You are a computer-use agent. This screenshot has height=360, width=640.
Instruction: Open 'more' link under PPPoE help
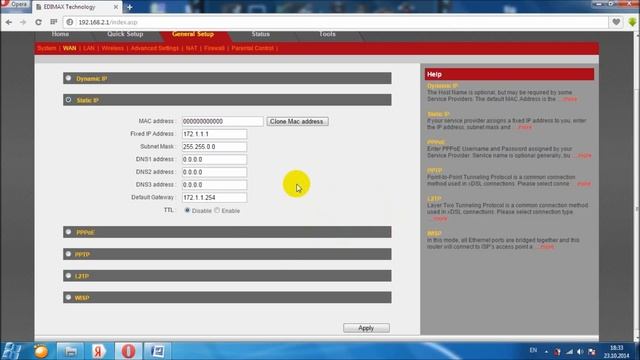[584, 156]
